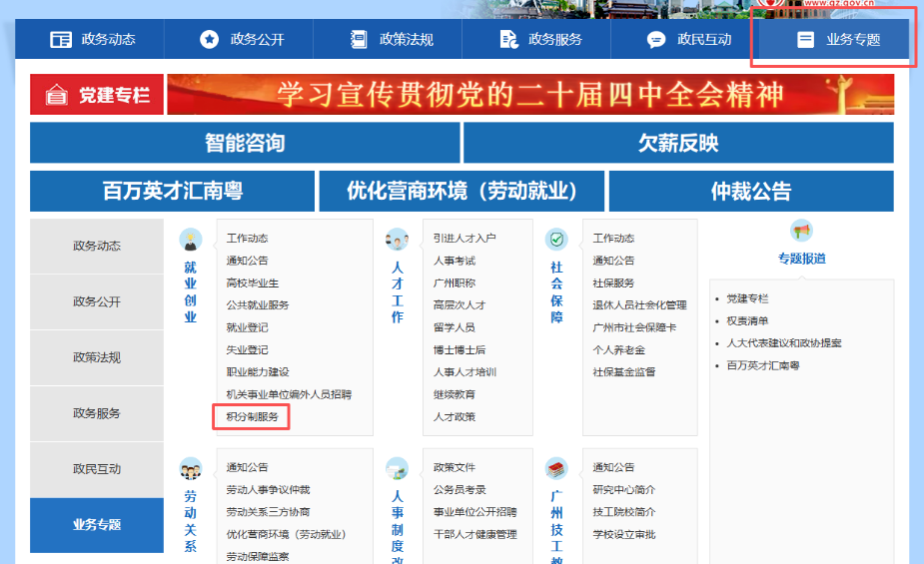
Task: Click the 优化营商环境（劳动就业）blue button
Action: (x=462, y=191)
